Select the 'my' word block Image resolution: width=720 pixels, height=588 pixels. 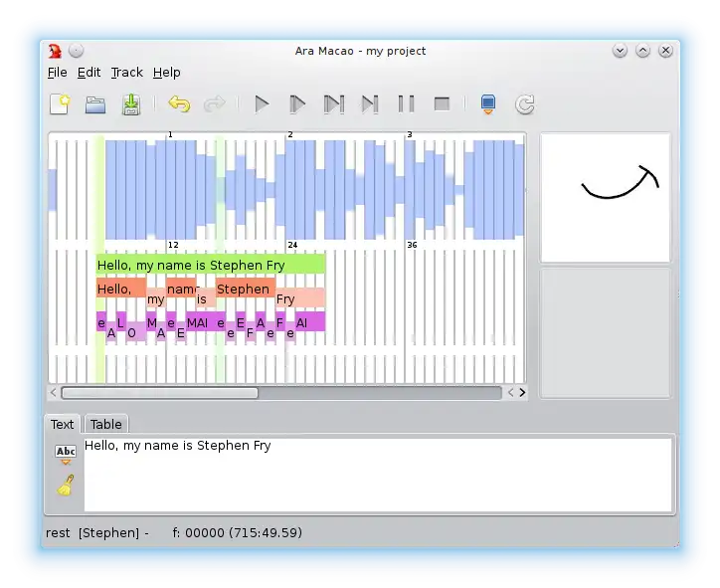click(x=156, y=299)
